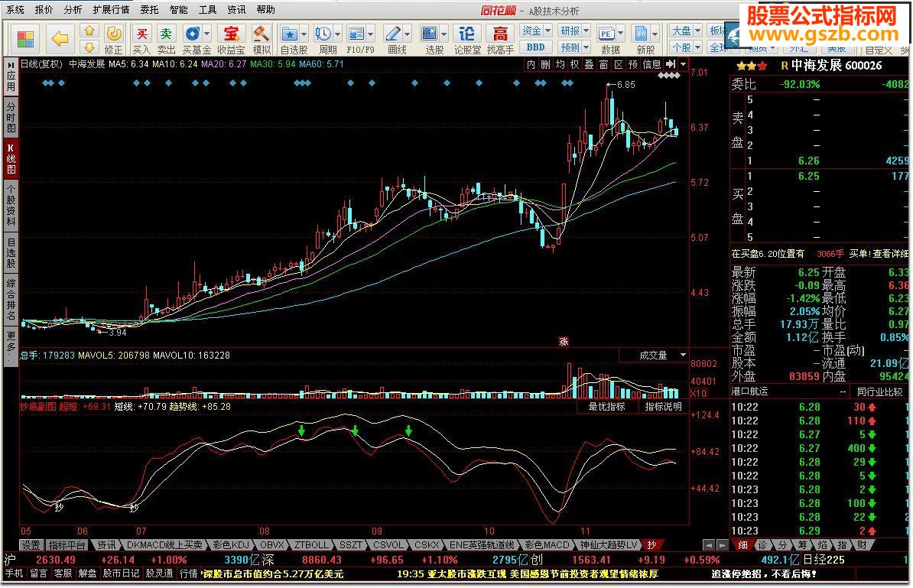913x588 pixels.
Task: Click the left scroll arrow near 细 tab
Action: (x=708, y=545)
